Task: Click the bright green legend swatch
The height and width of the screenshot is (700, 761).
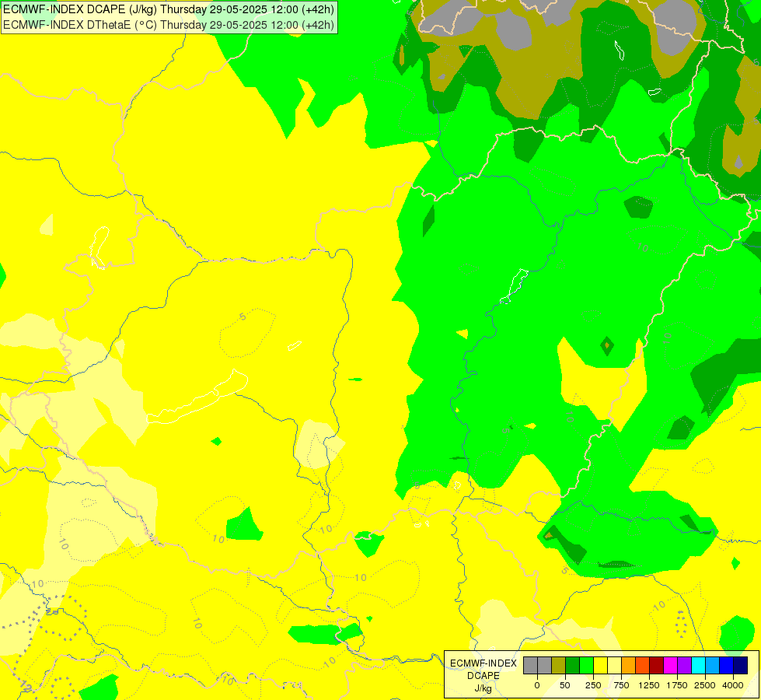Action: (587, 665)
